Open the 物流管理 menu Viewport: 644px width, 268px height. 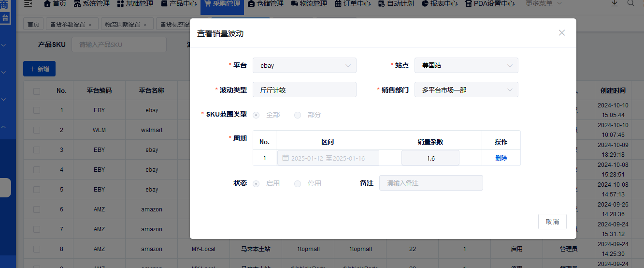[309, 4]
